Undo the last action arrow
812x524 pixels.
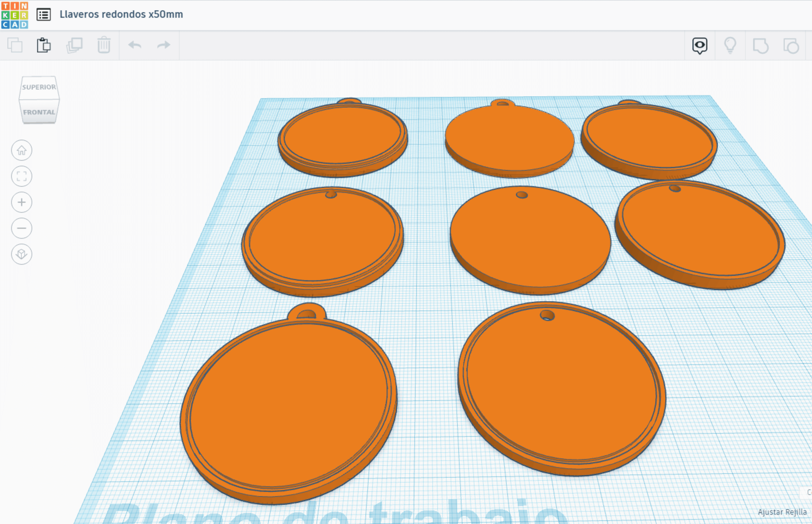pos(135,45)
